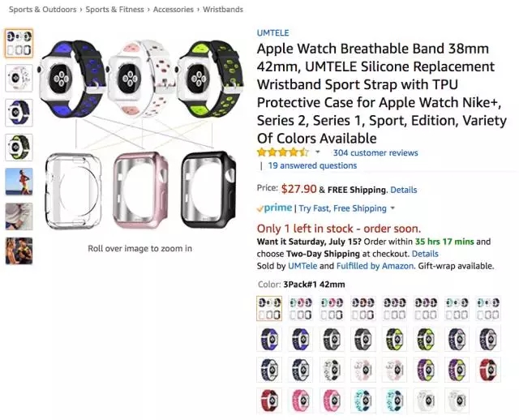Open the 19 answered questions link
This screenshot has width=519, height=420.
point(312,165)
